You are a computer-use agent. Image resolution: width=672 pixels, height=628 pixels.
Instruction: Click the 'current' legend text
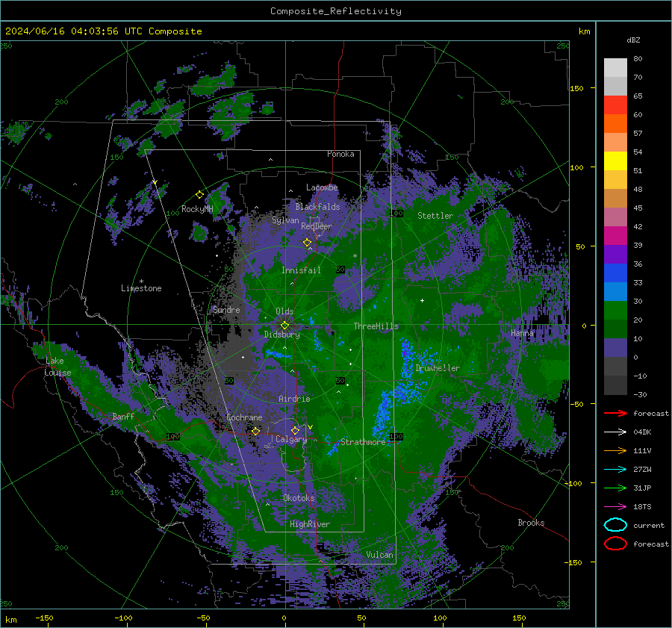(x=649, y=525)
